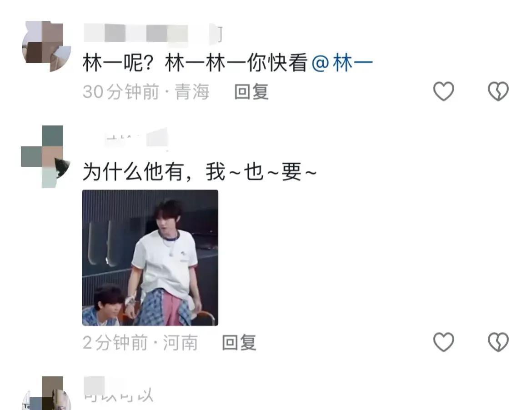This screenshot has height=410, width=532.
Task: Select the partially visible 可以可以 comment
Action: pyautogui.click(x=118, y=396)
